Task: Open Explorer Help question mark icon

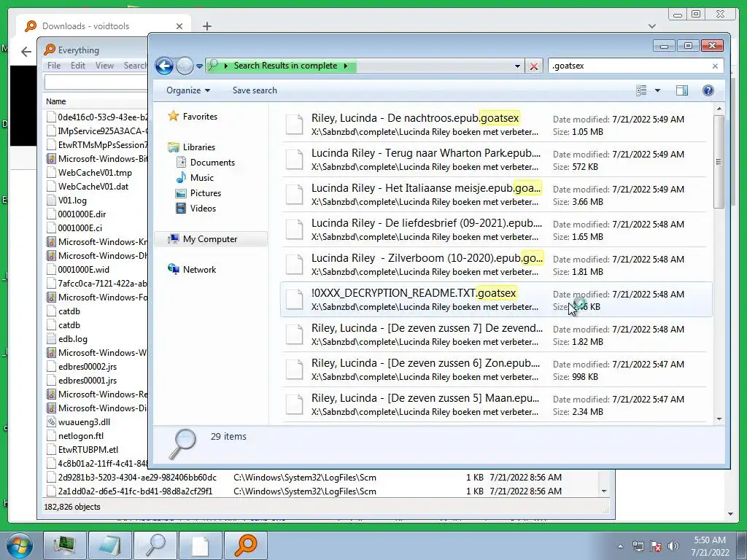Action: (x=708, y=90)
